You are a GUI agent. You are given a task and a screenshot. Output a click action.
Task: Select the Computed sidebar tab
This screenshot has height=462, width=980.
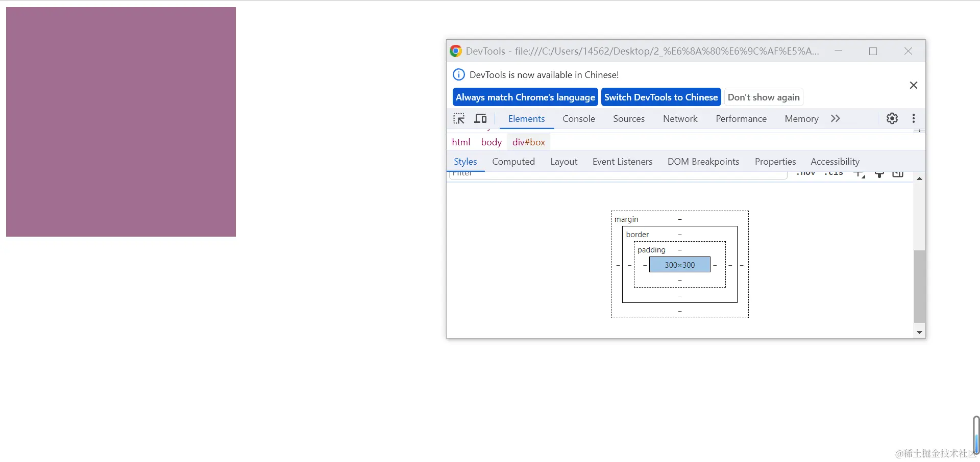click(513, 162)
